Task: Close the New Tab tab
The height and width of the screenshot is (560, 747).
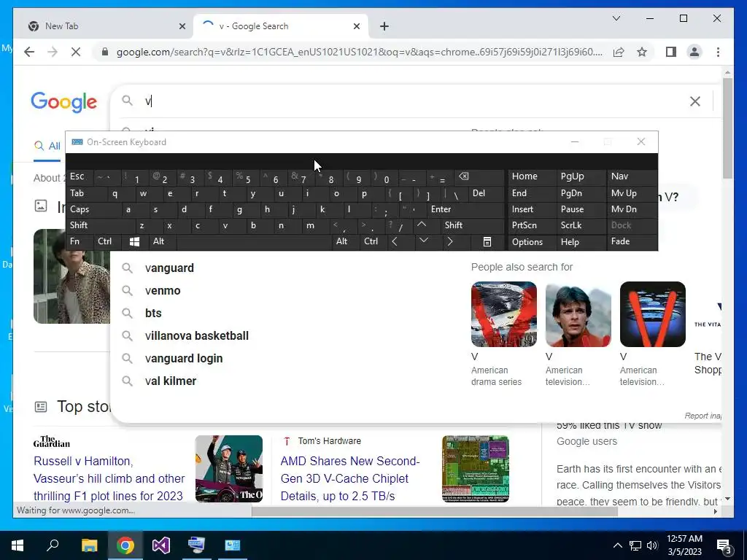Action: (182, 26)
